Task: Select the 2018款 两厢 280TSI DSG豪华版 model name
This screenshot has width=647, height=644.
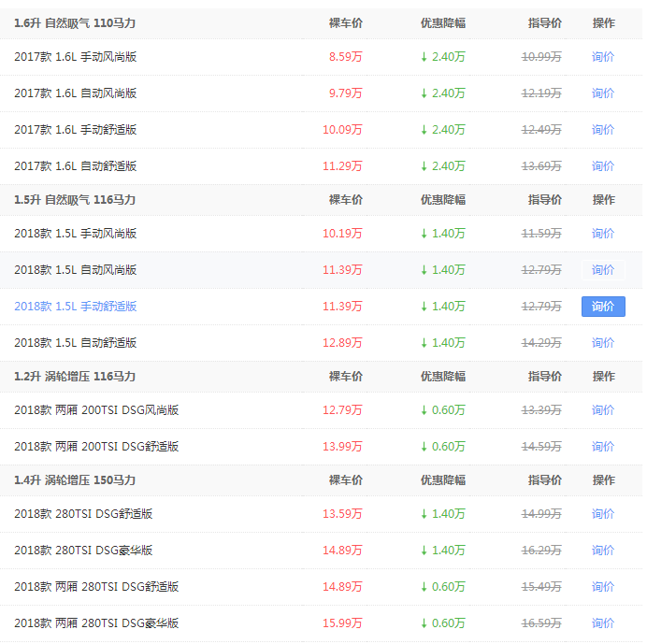Action: pos(96,623)
